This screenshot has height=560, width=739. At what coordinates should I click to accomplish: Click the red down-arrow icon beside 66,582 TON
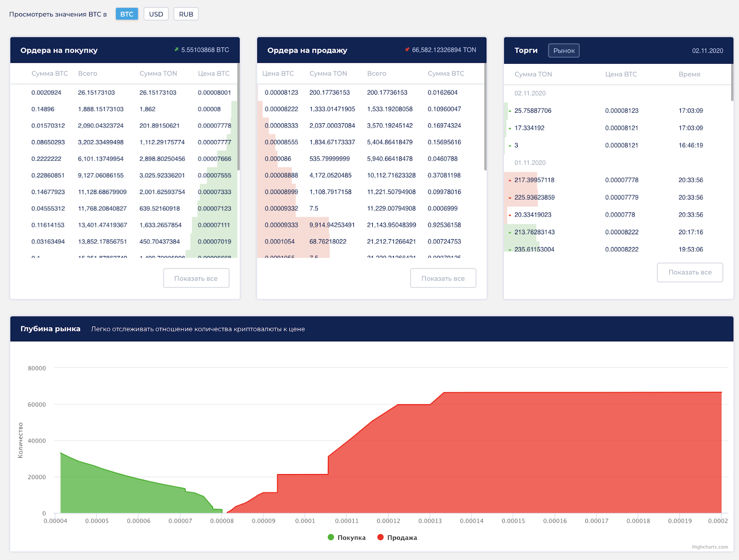click(407, 49)
